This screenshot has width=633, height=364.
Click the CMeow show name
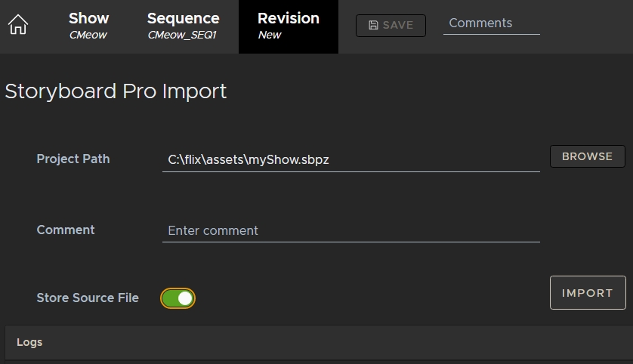(x=88, y=35)
